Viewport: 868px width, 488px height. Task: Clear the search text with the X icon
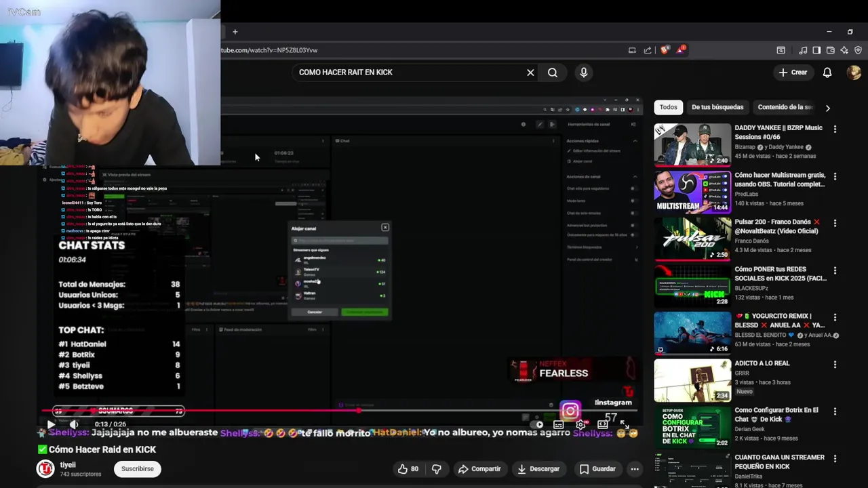530,73
